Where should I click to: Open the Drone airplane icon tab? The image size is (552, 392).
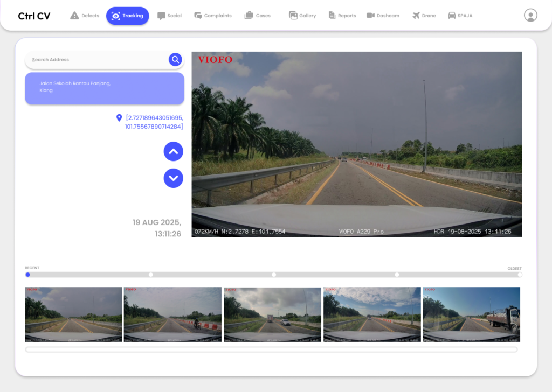coord(424,16)
